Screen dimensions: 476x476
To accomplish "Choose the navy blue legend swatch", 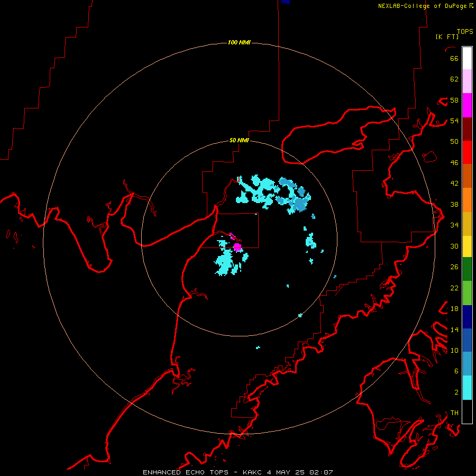I will [x=467, y=317].
